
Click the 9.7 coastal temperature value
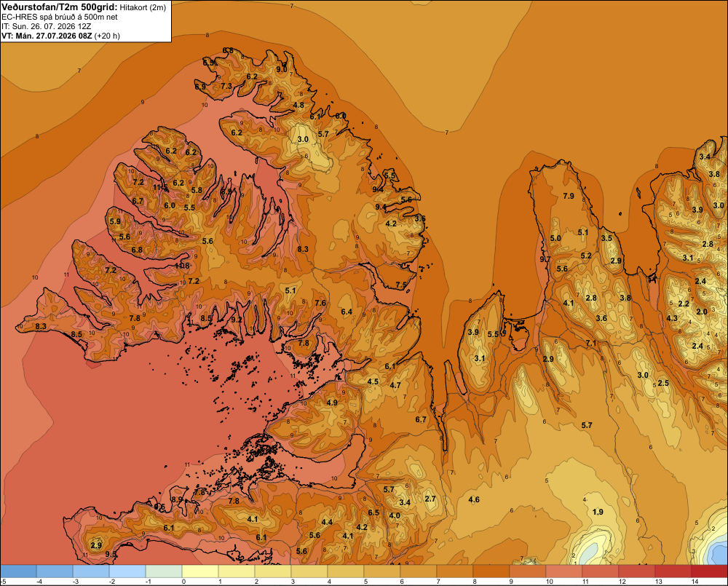545,259
